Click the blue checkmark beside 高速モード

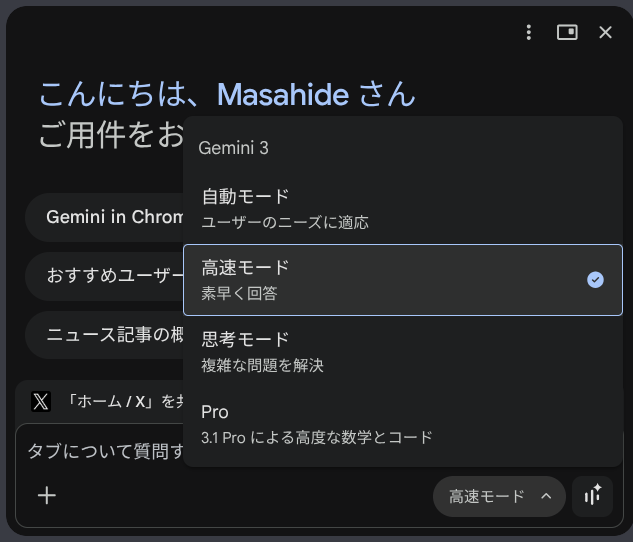tap(595, 280)
